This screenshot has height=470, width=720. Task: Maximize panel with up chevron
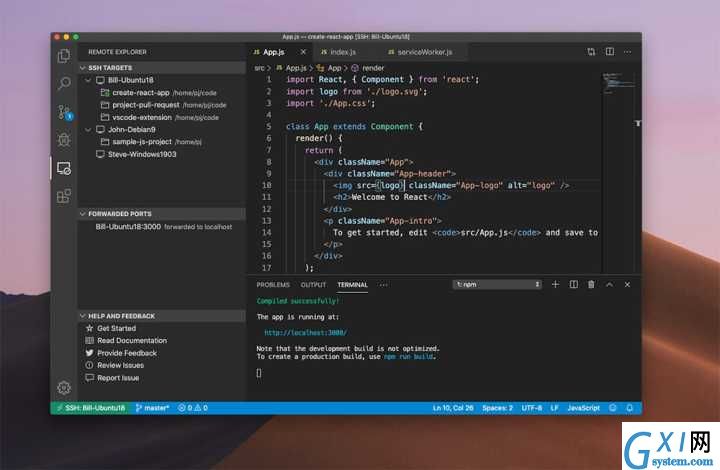click(609, 285)
